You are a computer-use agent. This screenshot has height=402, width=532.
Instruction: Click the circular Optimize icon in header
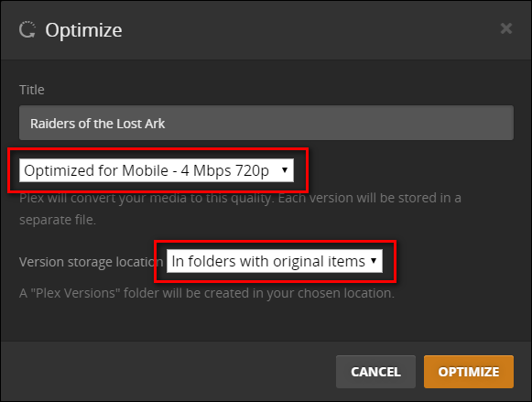coord(27,30)
